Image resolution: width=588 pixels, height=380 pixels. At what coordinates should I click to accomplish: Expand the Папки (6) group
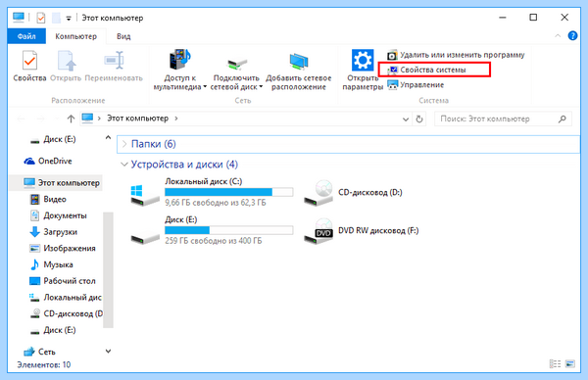click(124, 144)
